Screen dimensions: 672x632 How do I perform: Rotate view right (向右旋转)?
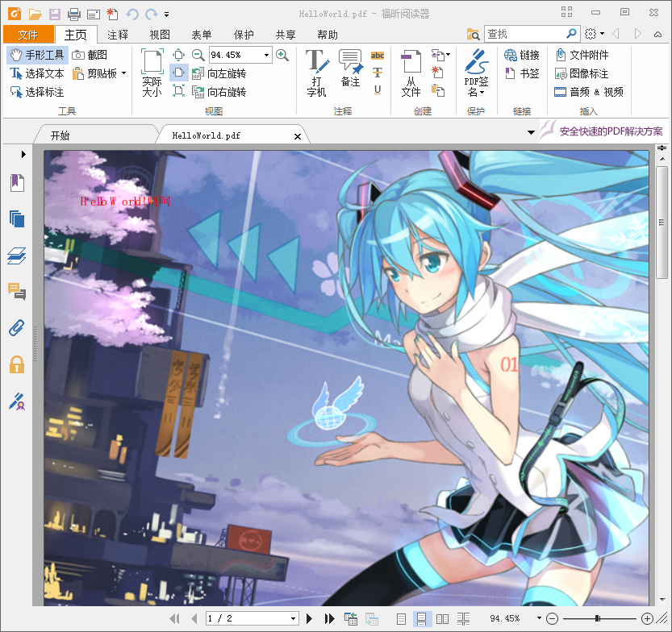coord(219,92)
